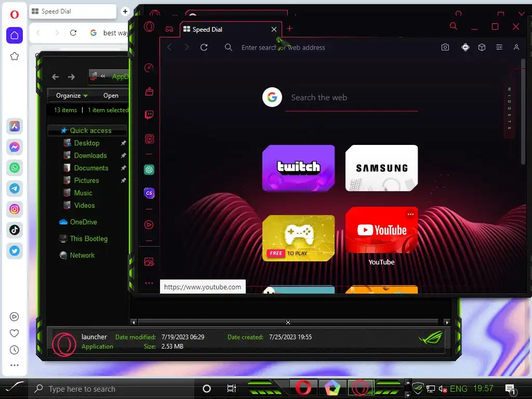Click the taskbar 'Type here to search' box
Viewport: 532px width, 399px height.
[x=112, y=389]
